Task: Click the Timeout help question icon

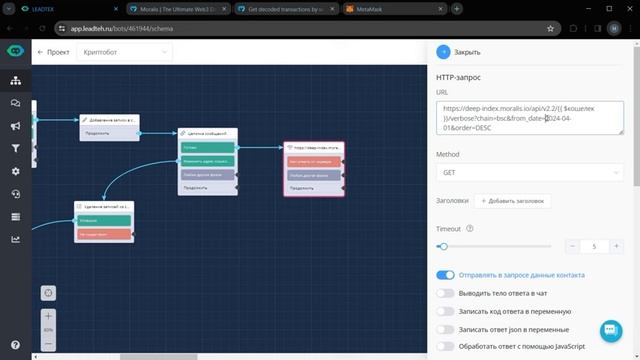Action: point(470,229)
